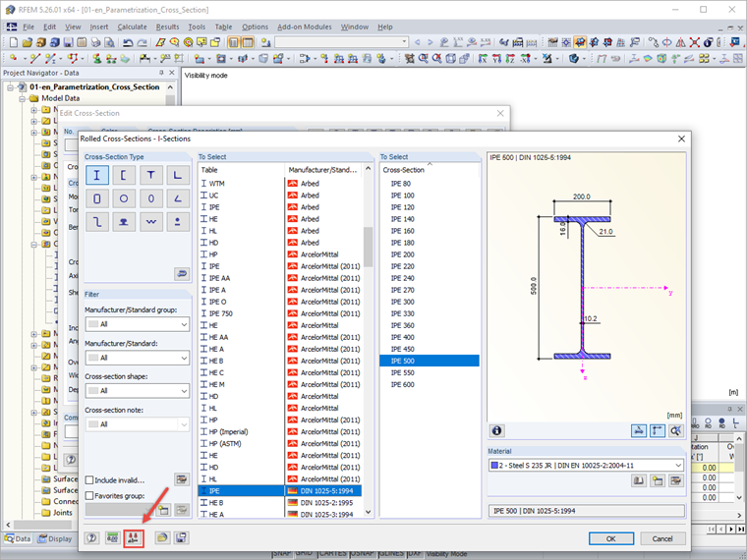Open the Cross-section shape dropdown
The height and width of the screenshot is (560, 747).
pyautogui.click(x=138, y=390)
